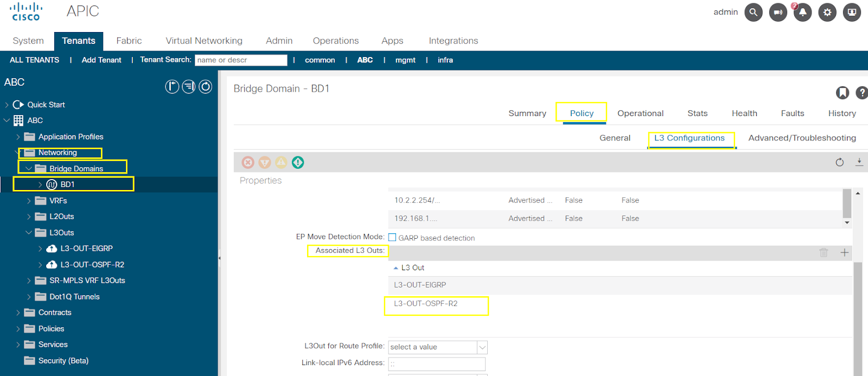The height and width of the screenshot is (376, 868).
Task: Open the alerts bell icon
Action: [802, 12]
